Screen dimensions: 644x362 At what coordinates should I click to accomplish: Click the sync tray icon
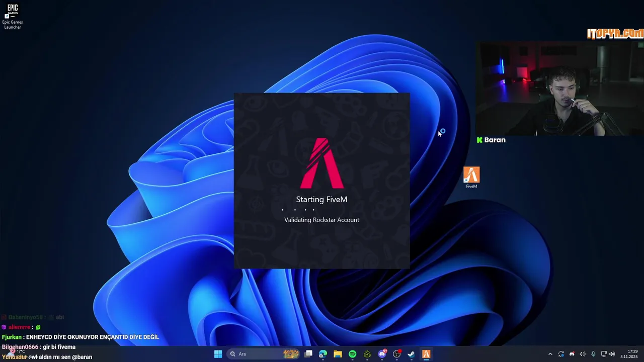click(x=561, y=354)
